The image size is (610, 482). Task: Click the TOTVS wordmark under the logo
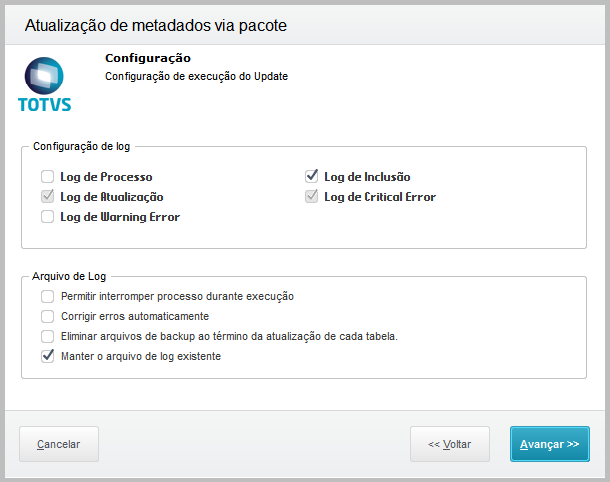coord(45,104)
